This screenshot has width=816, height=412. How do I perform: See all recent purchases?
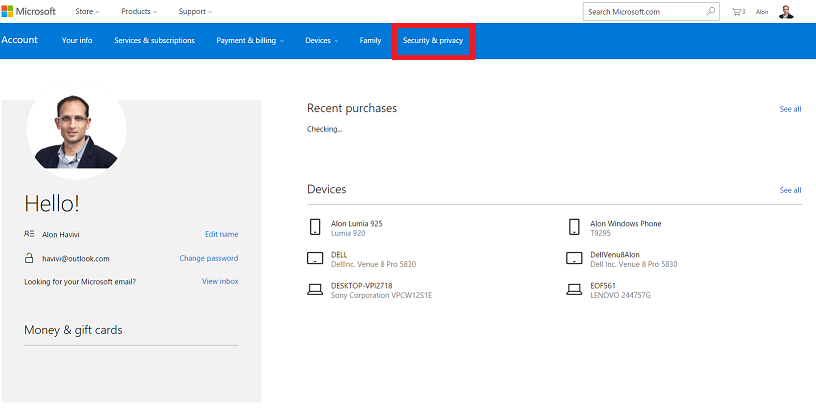pos(790,109)
